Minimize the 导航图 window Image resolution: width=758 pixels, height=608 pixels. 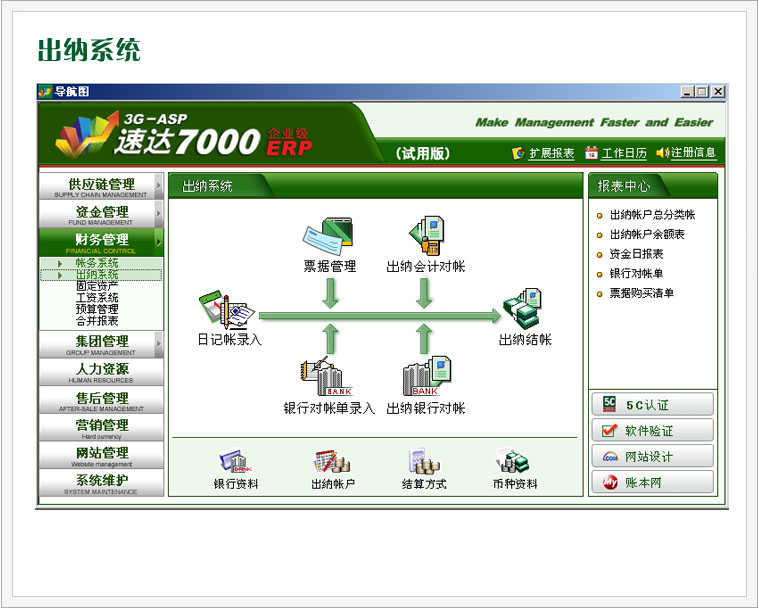pos(687,91)
